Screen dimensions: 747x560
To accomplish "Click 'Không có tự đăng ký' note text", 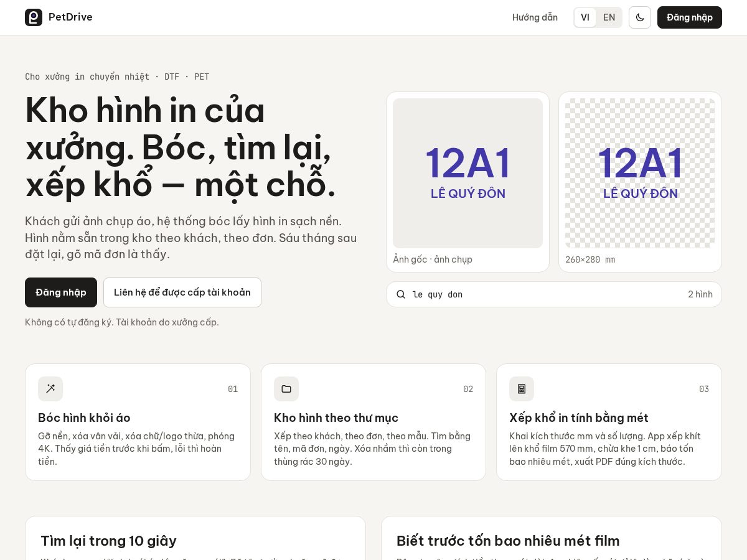I will point(122,322).
